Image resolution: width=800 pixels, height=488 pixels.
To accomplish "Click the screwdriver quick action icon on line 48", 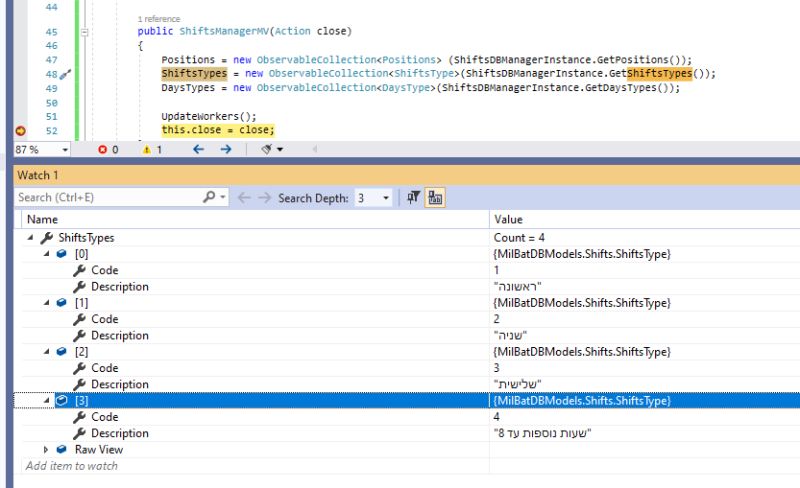I will coord(65,75).
